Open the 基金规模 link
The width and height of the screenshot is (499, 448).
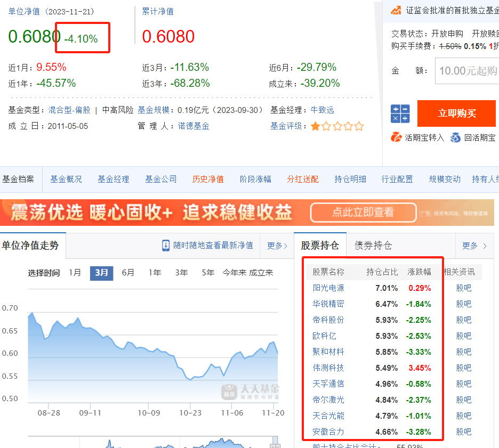[154, 110]
